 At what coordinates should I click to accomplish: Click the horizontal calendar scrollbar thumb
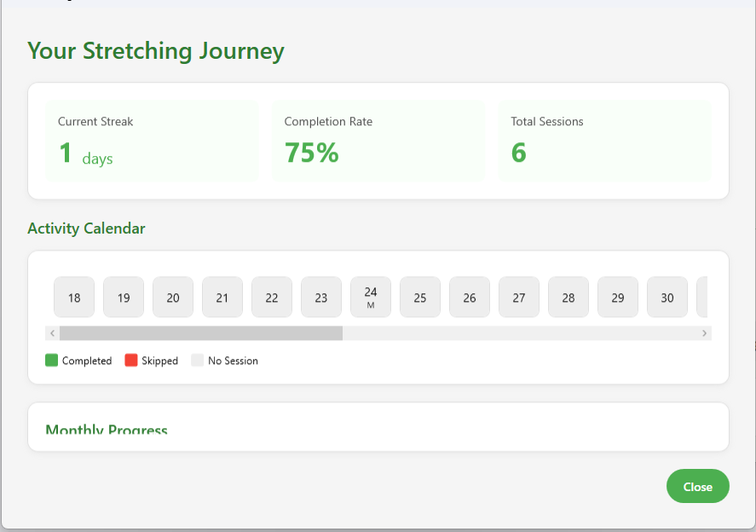click(x=200, y=333)
